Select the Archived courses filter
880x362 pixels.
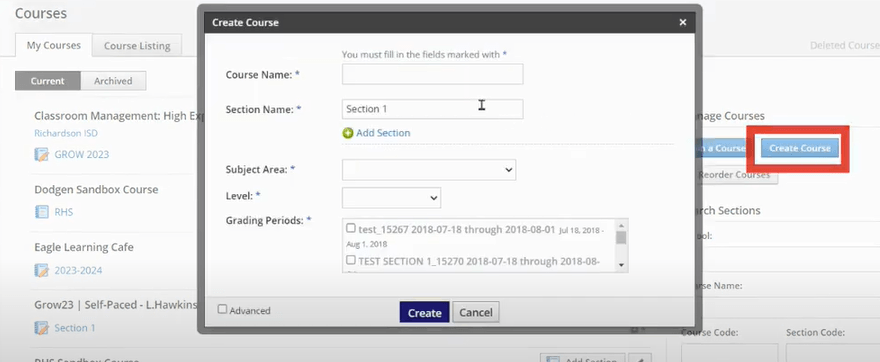(113, 81)
